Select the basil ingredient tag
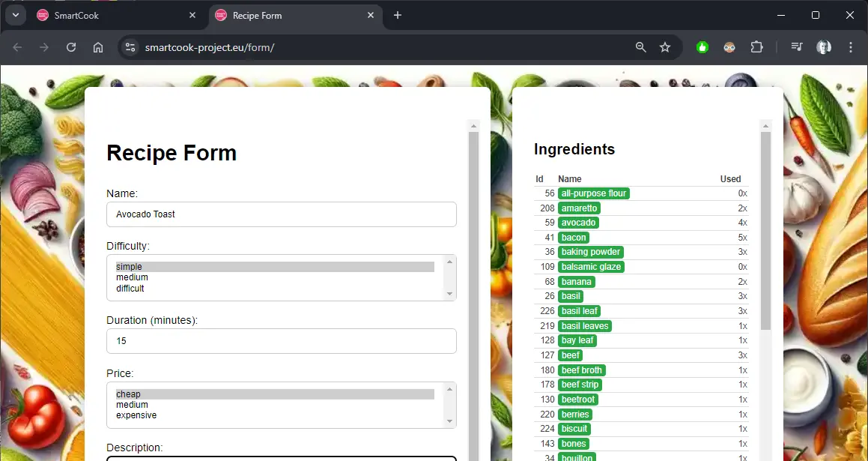868x461 pixels. [x=571, y=296]
